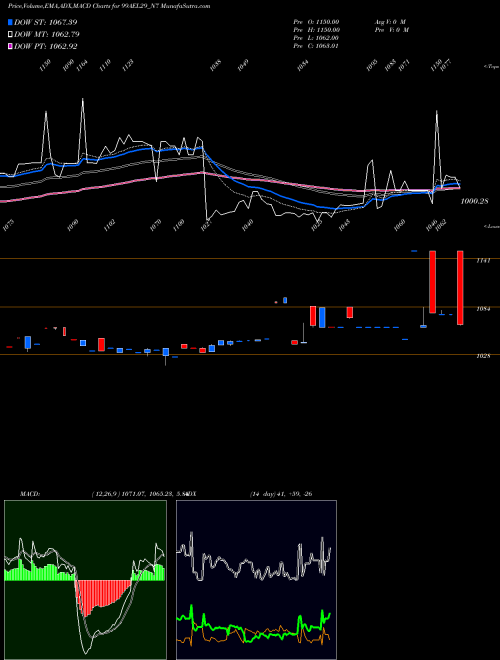Click the 'Pre C: 1063.01' value
The height and width of the screenshot is (660, 500).
pyautogui.click(x=316, y=46)
